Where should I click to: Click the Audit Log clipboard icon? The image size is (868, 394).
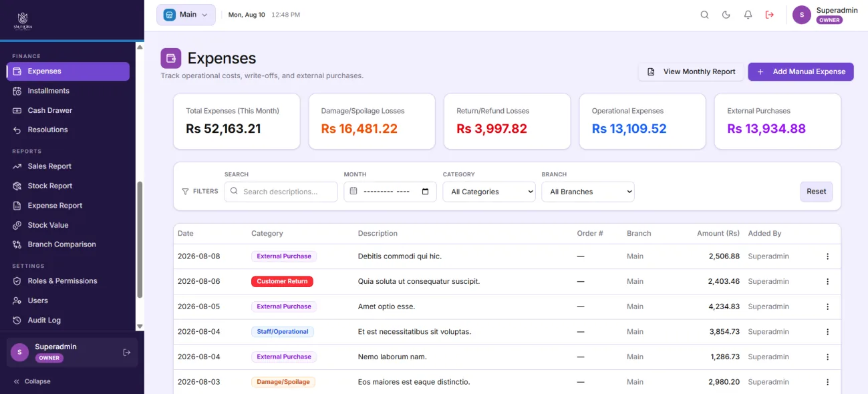tap(17, 321)
